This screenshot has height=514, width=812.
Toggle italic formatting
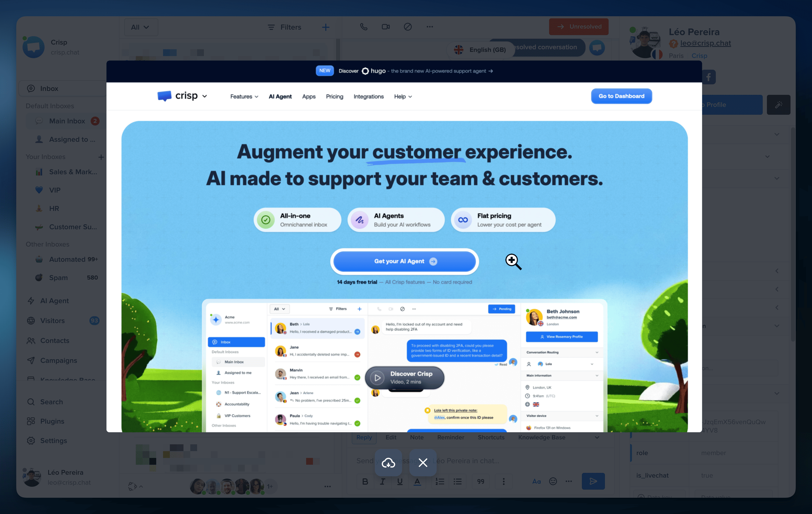click(x=382, y=481)
